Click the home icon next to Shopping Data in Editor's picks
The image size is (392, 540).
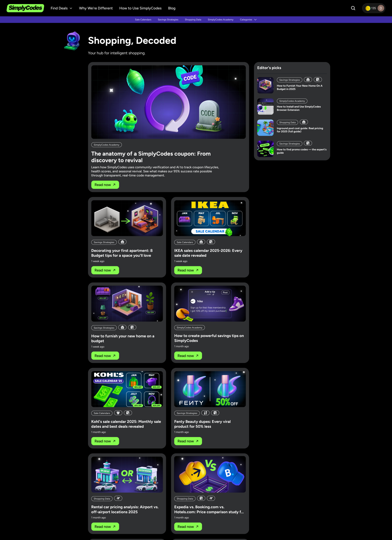pyautogui.click(x=304, y=122)
